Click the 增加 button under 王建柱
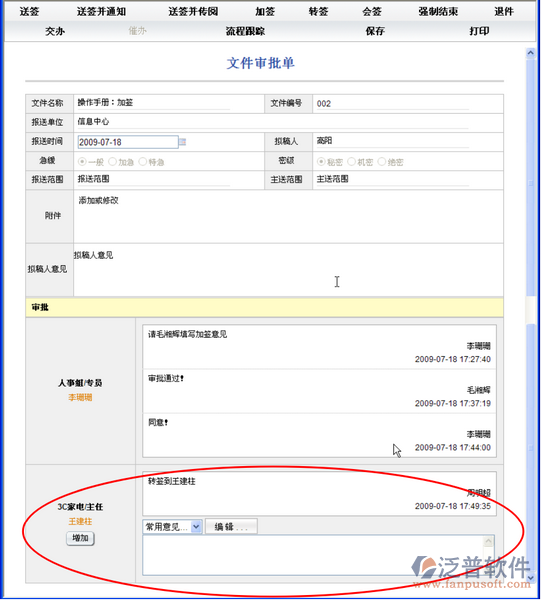 point(80,538)
